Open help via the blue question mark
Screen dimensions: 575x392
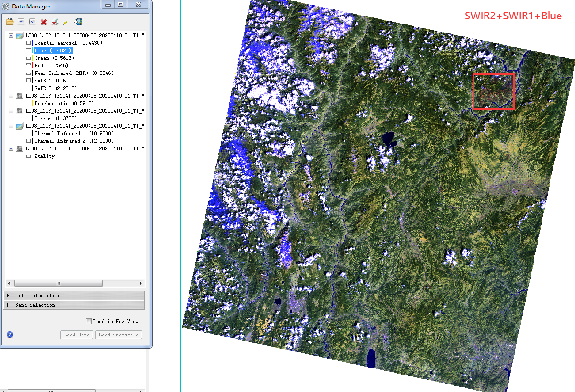pos(10,335)
